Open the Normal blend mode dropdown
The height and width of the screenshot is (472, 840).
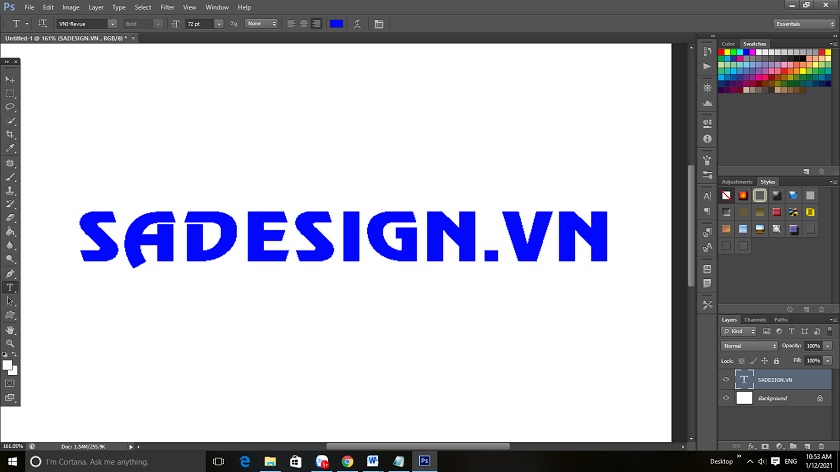tap(749, 346)
